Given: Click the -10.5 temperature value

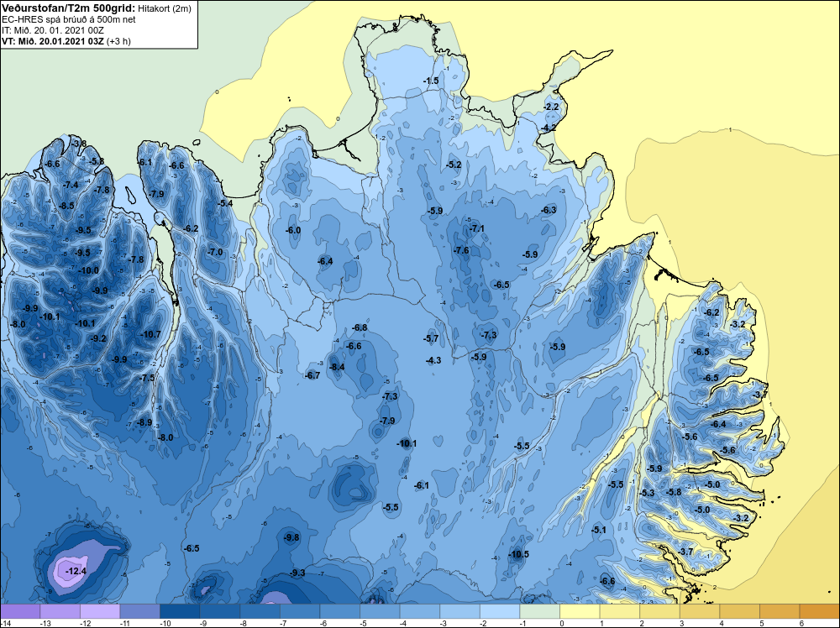Looking at the screenshot, I should click(518, 554).
